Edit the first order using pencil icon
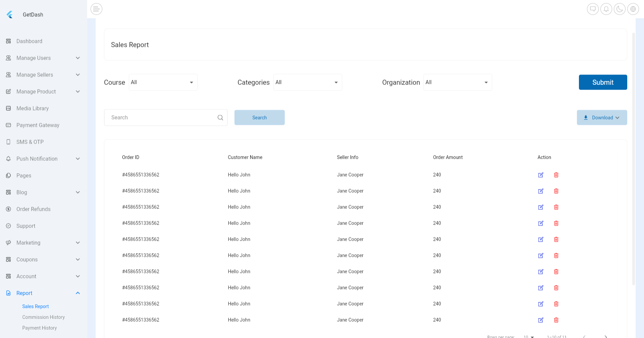Screen dimensions: 644x338 pyautogui.click(x=541, y=175)
